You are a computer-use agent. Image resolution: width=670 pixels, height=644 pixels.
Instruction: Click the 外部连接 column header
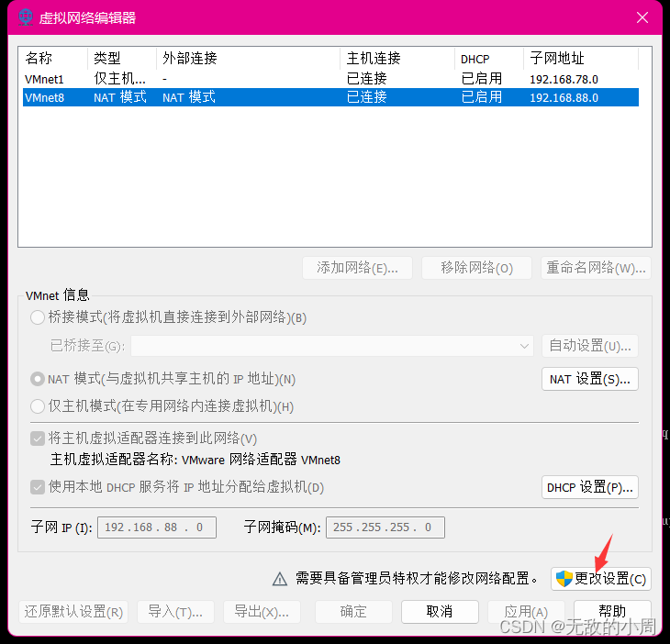coord(248,58)
